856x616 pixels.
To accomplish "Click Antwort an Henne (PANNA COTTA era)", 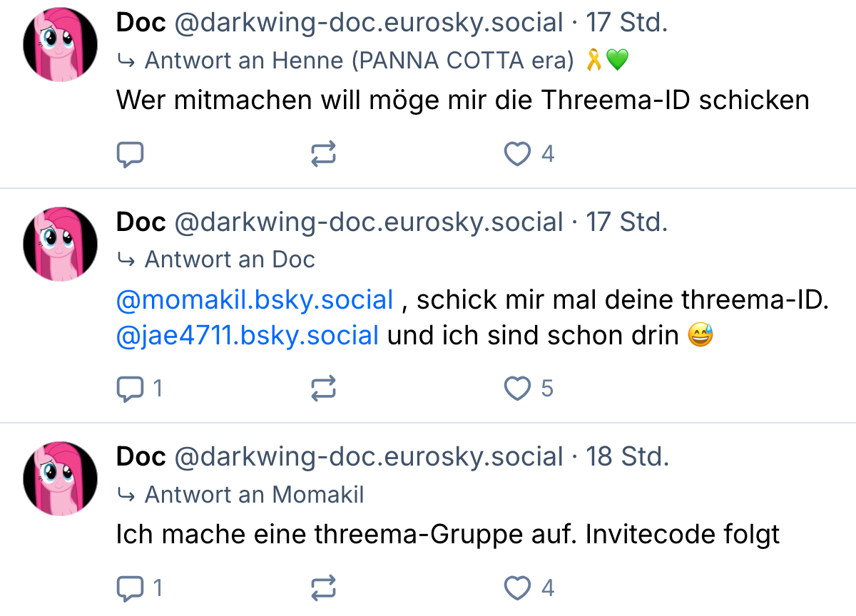I will 359,61.
